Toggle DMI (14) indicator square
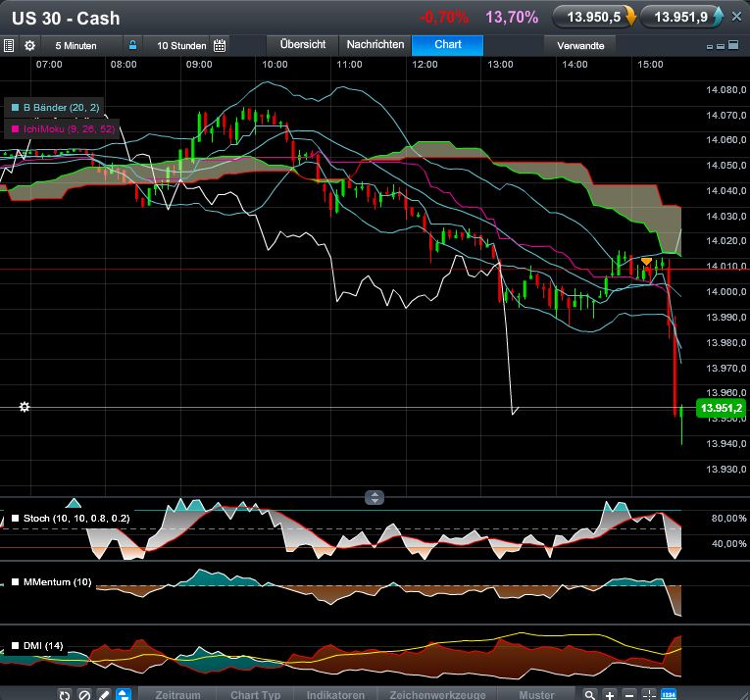 16,645
